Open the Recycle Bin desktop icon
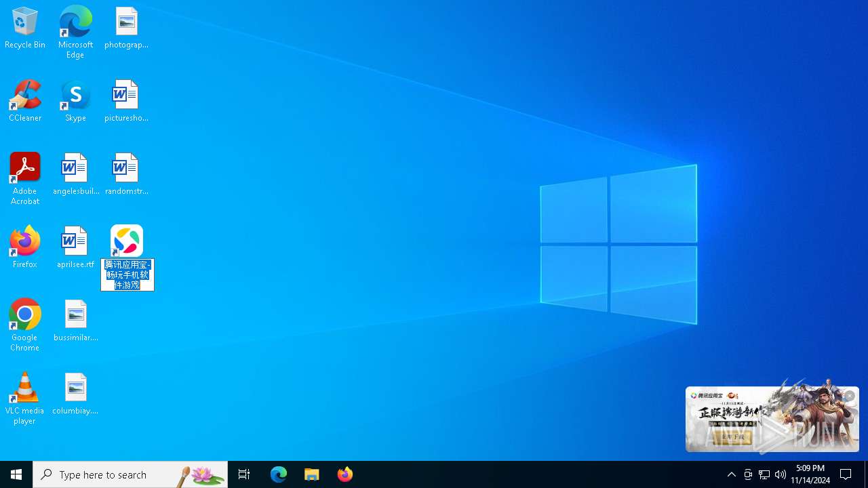Screen dimensions: 868x488 coord(25,28)
